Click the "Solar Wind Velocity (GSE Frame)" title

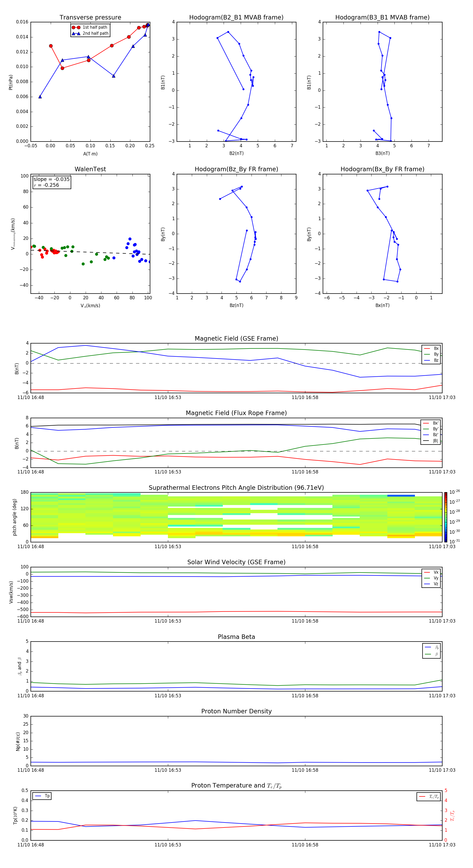pos(236,562)
